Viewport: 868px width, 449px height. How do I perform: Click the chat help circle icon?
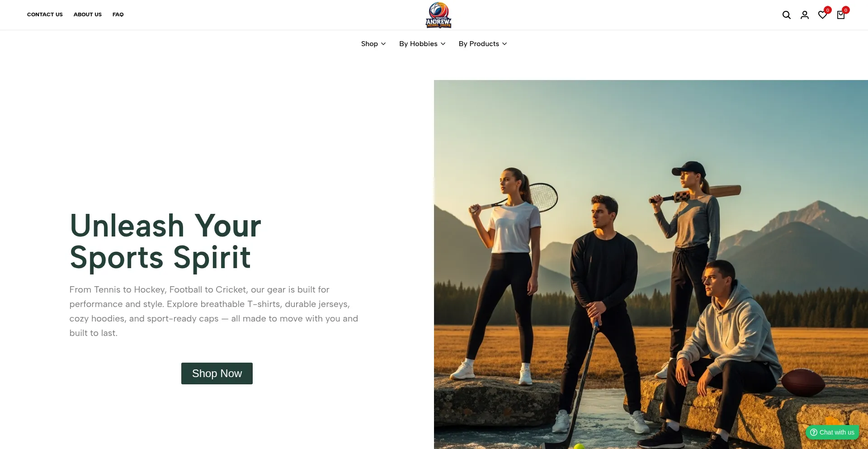tap(814, 432)
